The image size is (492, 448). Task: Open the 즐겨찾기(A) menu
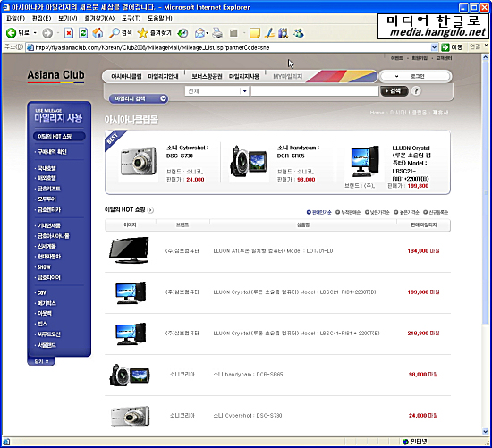pyautogui.click(x=99, y=19)
